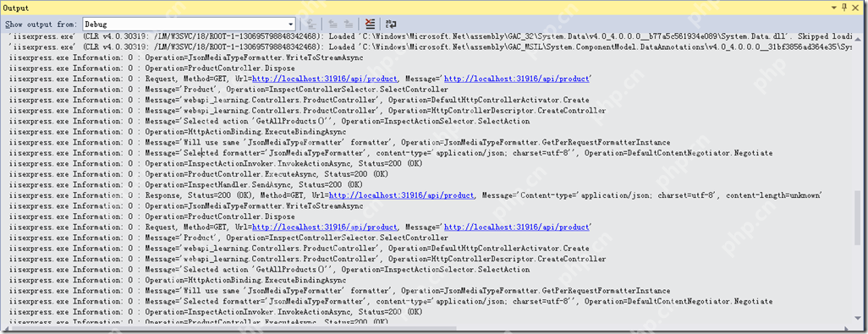Viewport: 868px width, 334px height.
Task: Open Message link in the topmost Request line
Action: (516, 79)
